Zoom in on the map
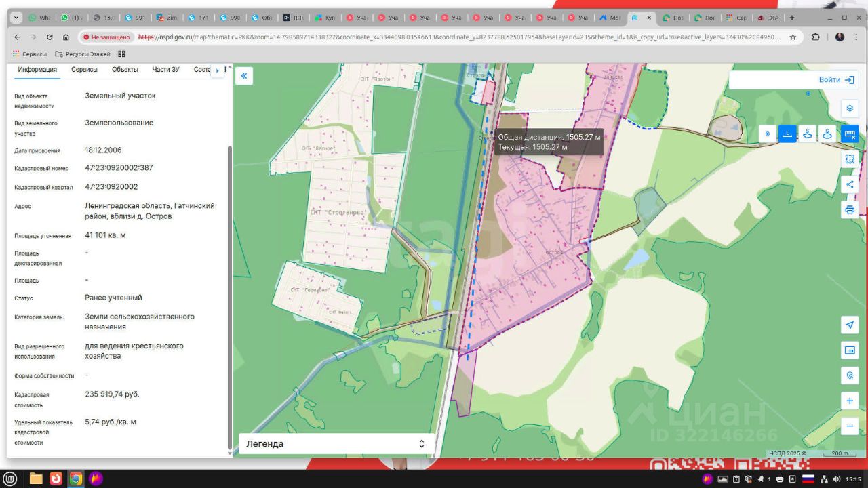The image size is (868, 488). coord(850,401)
